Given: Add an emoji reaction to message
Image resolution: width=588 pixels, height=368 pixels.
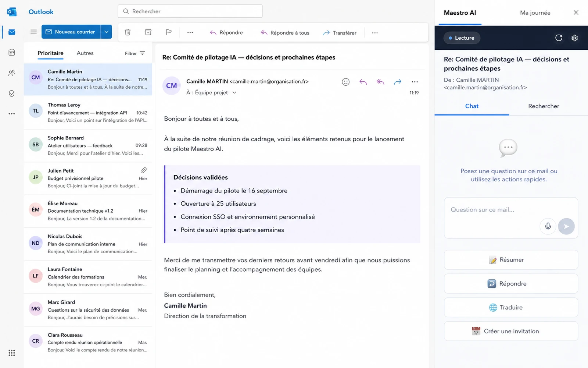Looking at the screenshot, I should [345, 82].
